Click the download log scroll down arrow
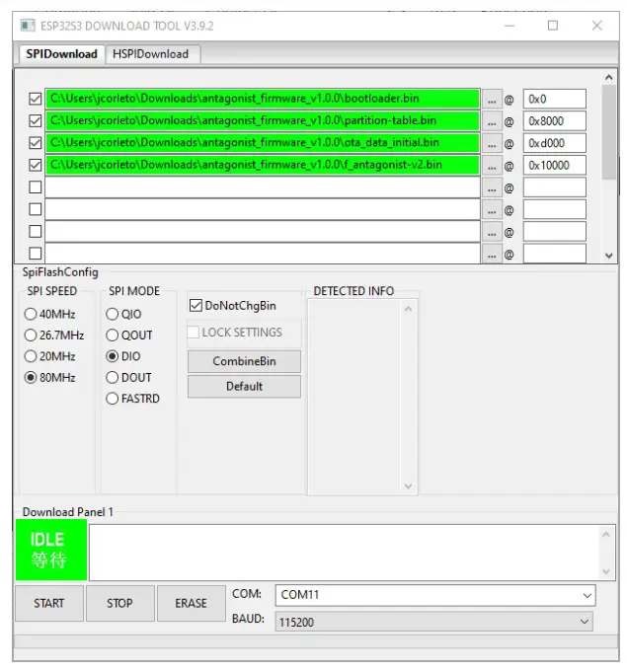The height and width of the screenshot is (672, 627). tap(606, 571)
